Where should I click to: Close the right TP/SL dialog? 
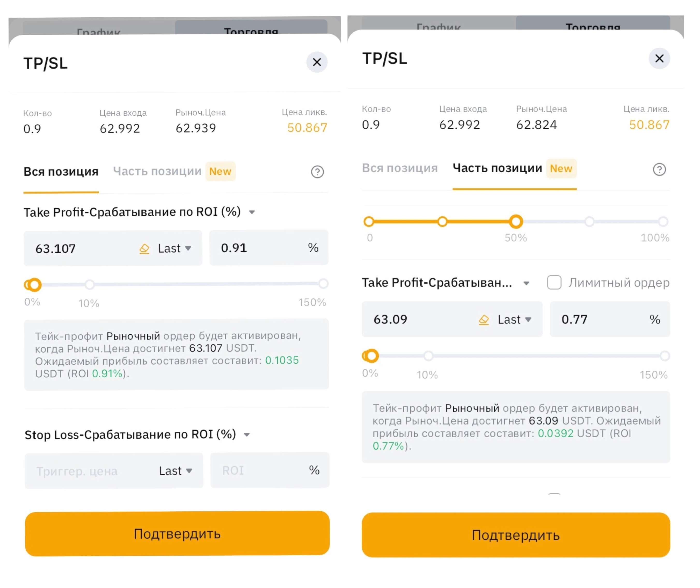(659, 59)
